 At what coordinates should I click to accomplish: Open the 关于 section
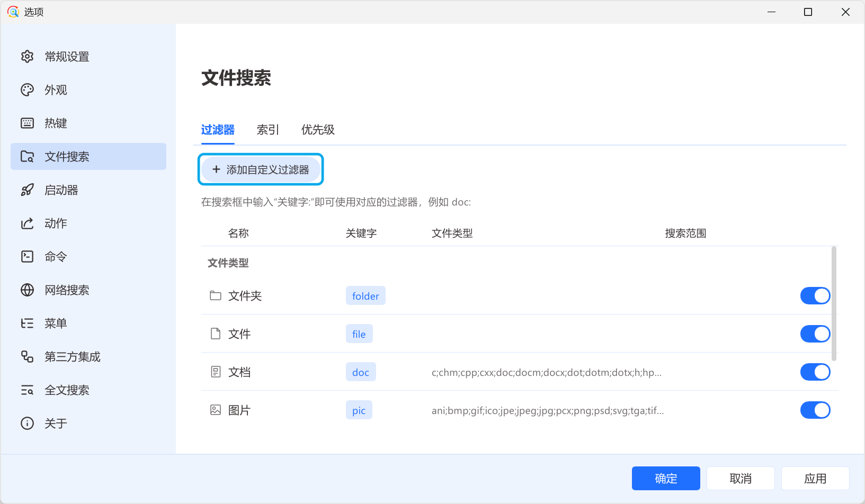[x=88, y=424]
